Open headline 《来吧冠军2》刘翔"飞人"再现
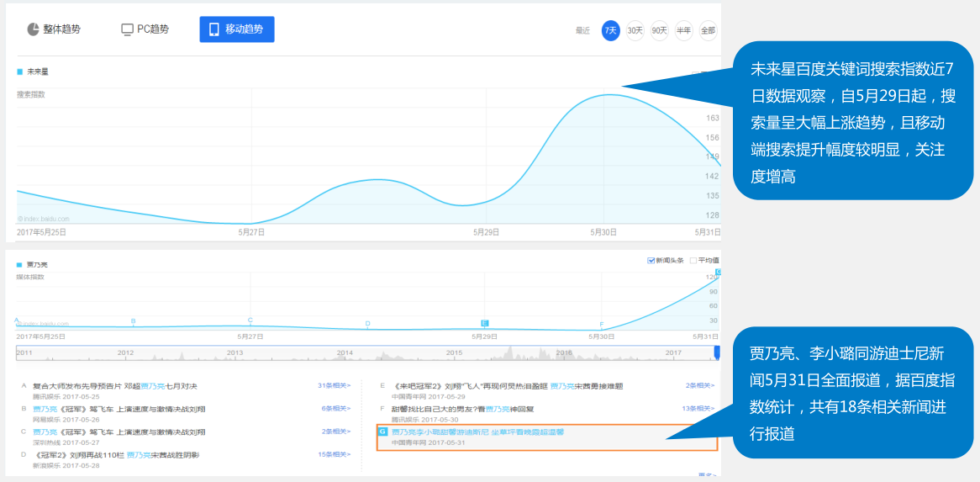 [507, 386]
